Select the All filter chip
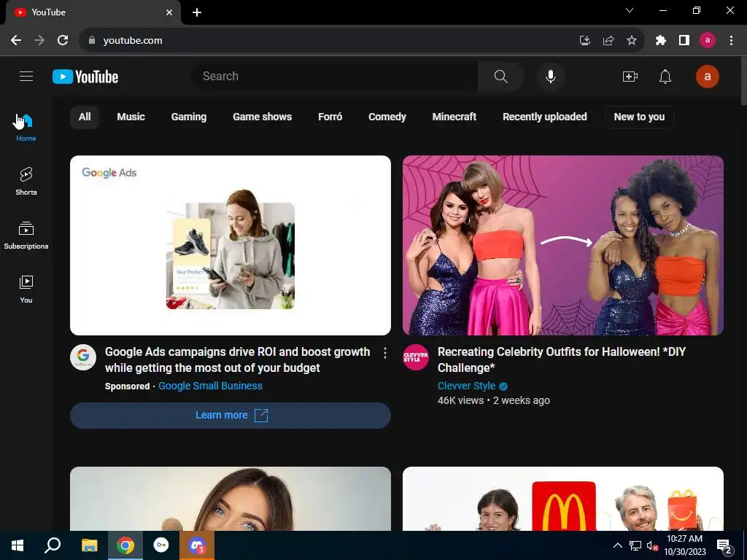This screenshot has height=560, width=747. [x=85, y=117]
